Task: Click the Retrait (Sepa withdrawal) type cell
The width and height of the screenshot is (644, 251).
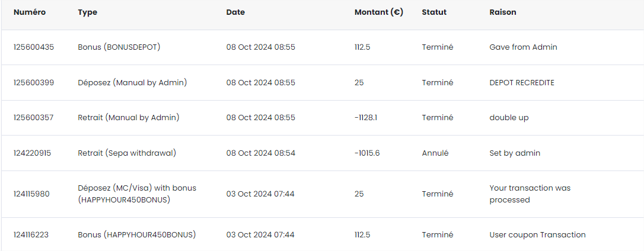Action: [127, 153]
